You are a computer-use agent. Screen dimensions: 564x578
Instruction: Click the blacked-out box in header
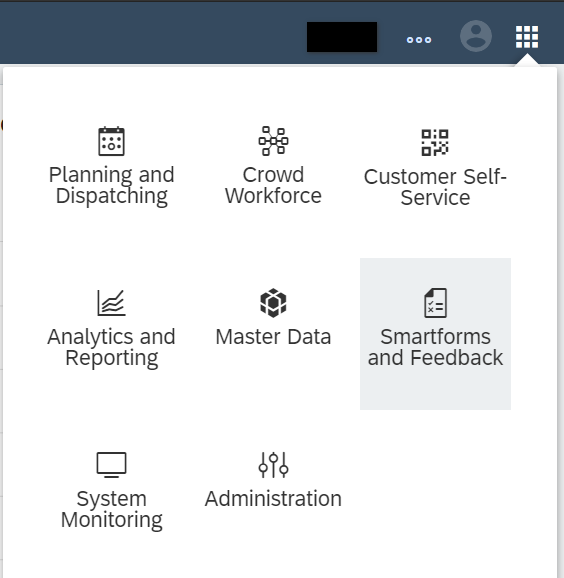pos(342,37)
